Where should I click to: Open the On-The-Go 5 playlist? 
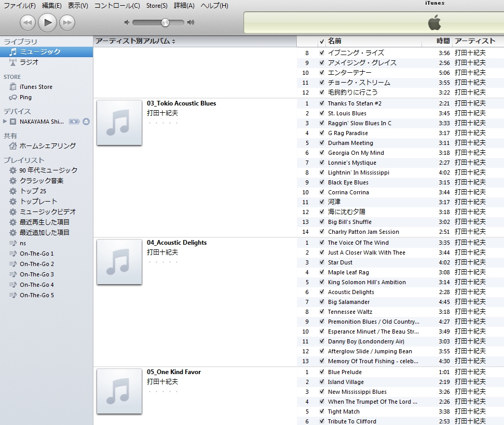tap(37, 295)
